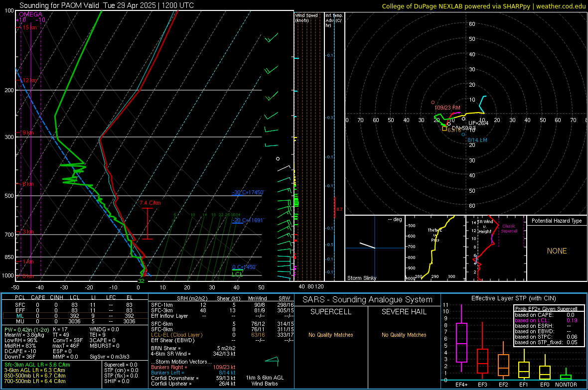Click 'No Quality Matches' under SEVERE HAIL
The width and height of the screenshot is (588, 390).
coord(404,335)
